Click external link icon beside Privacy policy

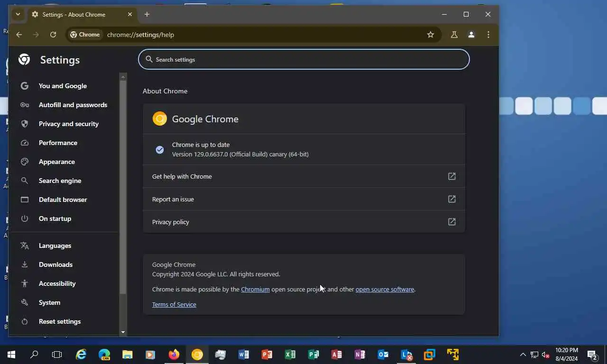tap(452, 222)
